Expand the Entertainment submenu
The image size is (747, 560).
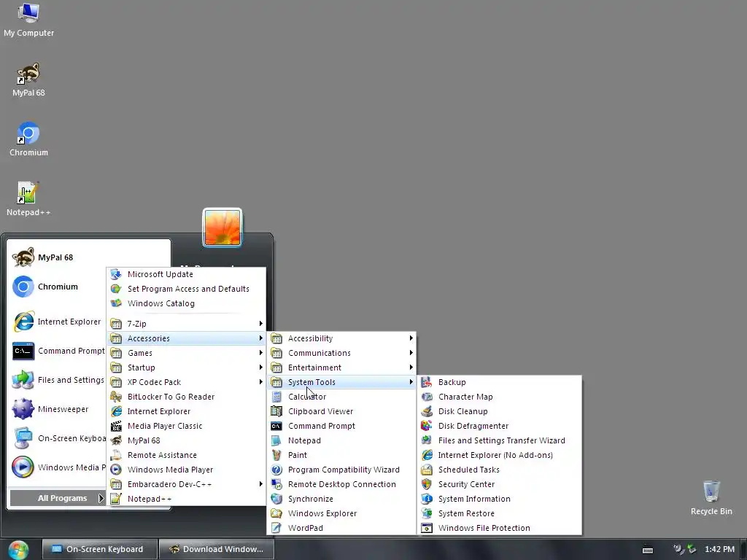pos(341,367)
